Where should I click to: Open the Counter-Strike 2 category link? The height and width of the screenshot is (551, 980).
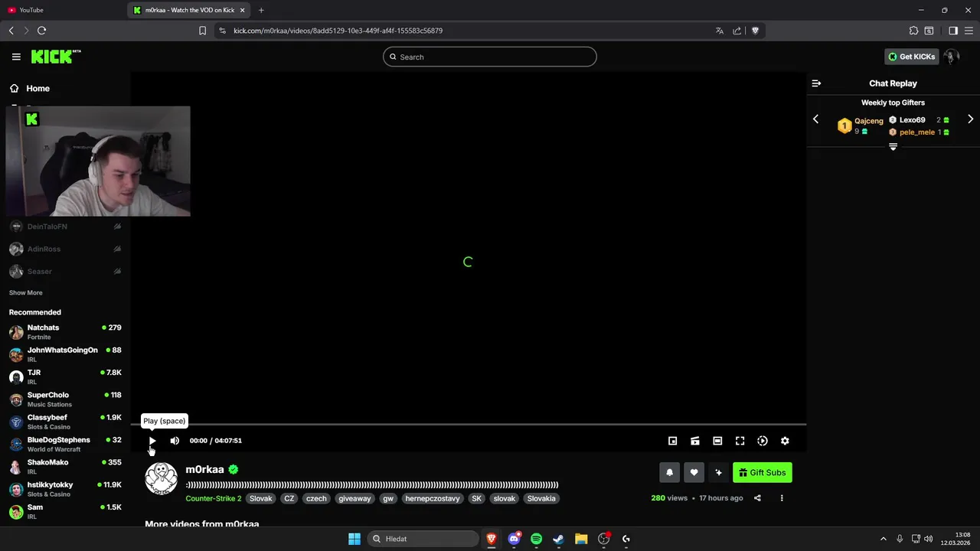click(x=213, y=498)
